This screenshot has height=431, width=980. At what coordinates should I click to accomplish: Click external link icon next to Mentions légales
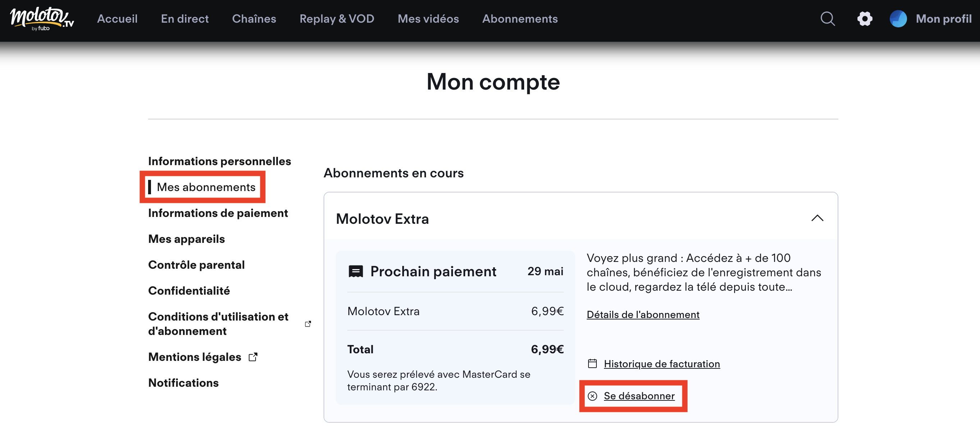pos(253,357)
